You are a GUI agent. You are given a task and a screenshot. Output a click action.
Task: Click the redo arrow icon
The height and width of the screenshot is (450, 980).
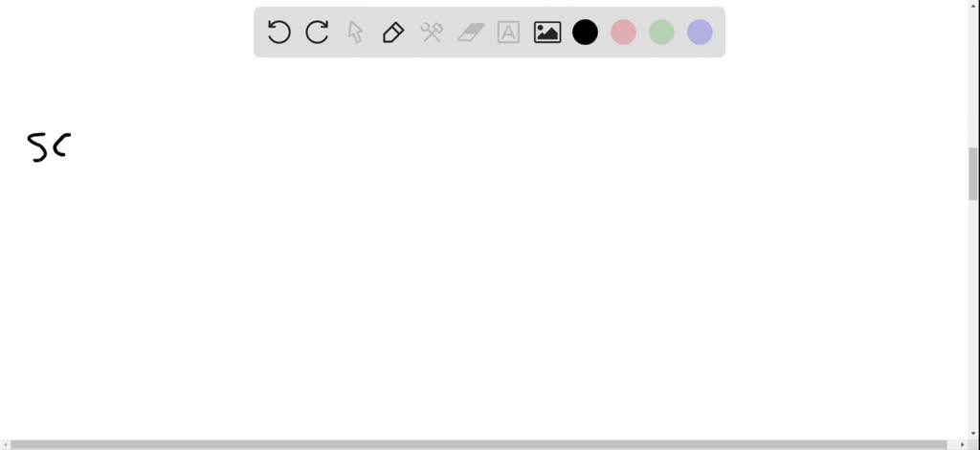317,32
